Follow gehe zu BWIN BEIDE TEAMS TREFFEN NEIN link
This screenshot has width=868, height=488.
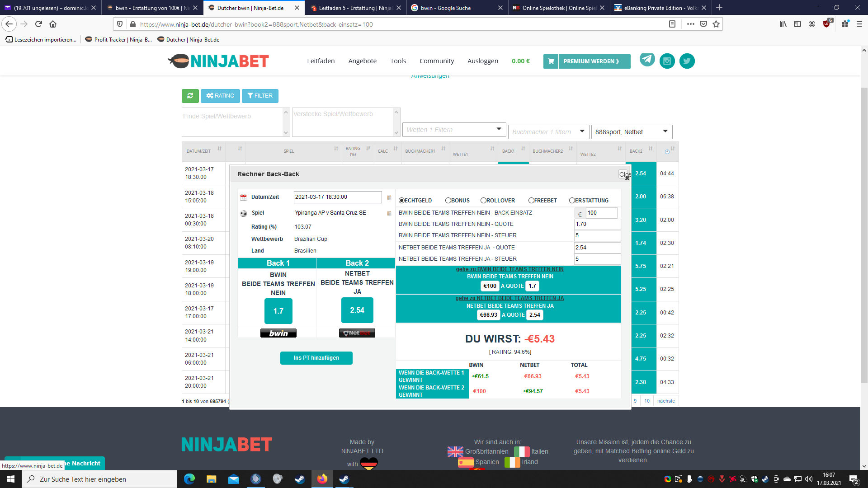509,269
